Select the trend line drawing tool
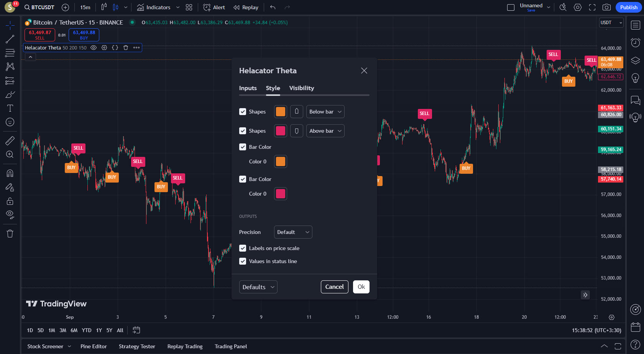644x354 pixels. coord(10,39)
